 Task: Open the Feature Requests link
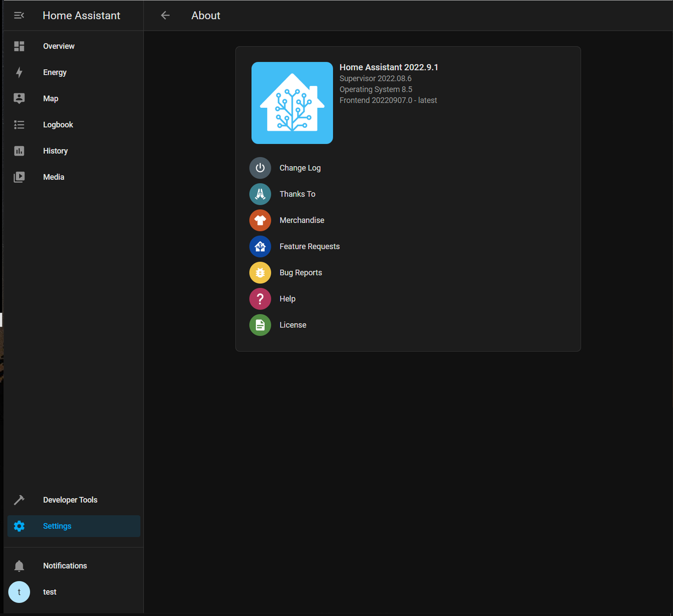click(x=310, y=246)
